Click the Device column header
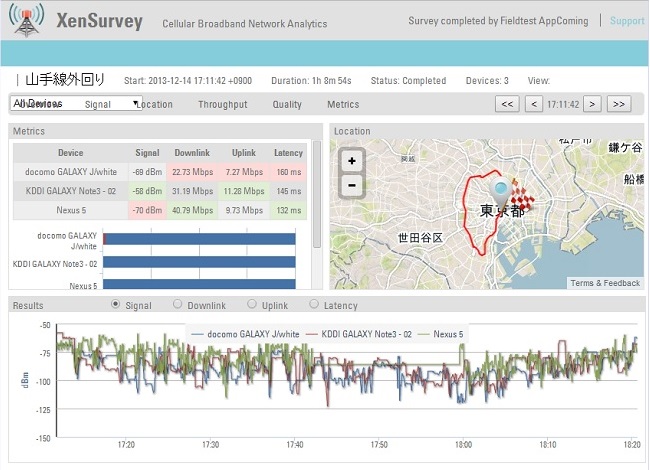 [70, 153]
